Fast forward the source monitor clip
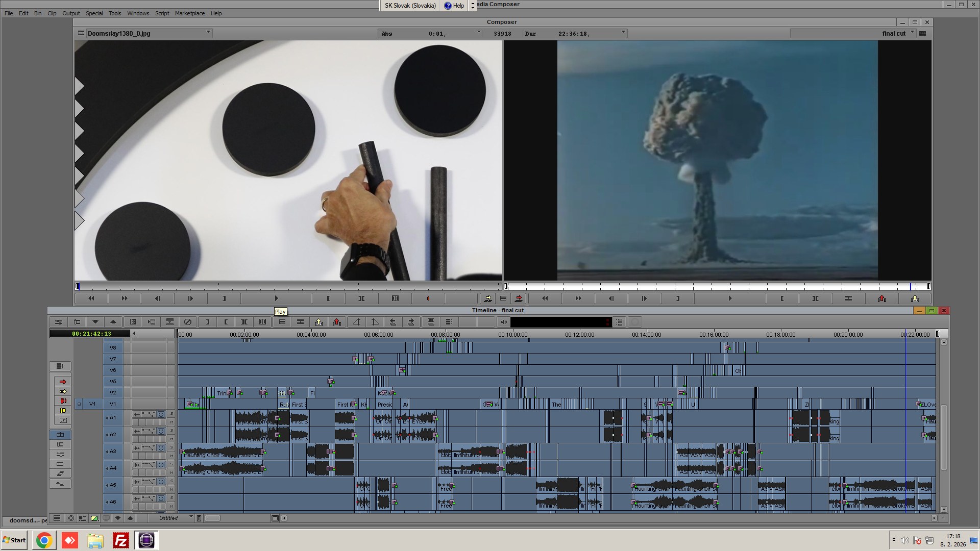 [x=124, y=298]
